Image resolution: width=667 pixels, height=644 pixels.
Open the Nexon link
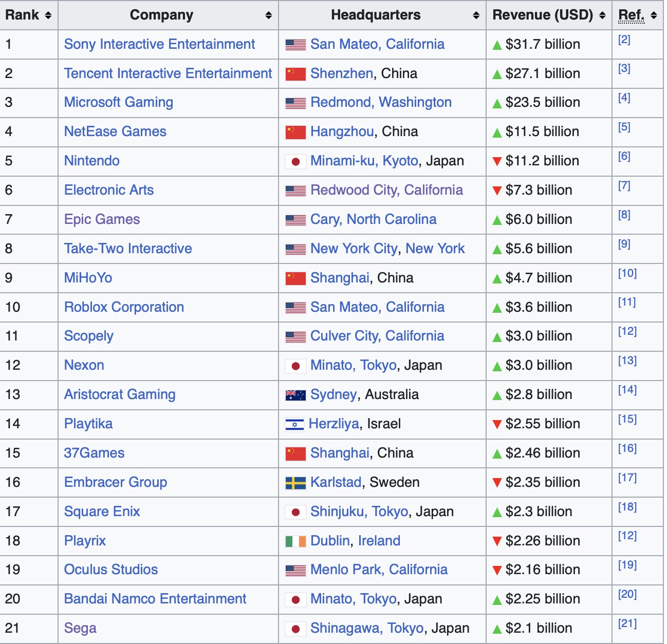(x=84, y=365)
